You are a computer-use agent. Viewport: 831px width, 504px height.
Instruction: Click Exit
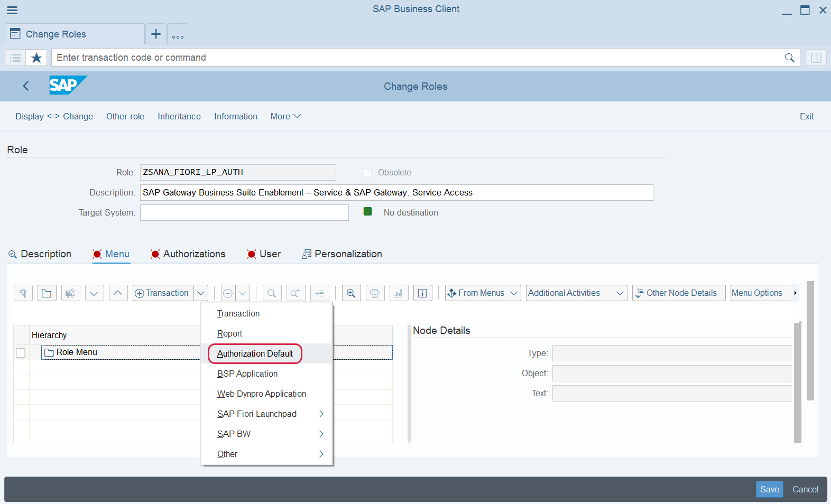[807, 116]
